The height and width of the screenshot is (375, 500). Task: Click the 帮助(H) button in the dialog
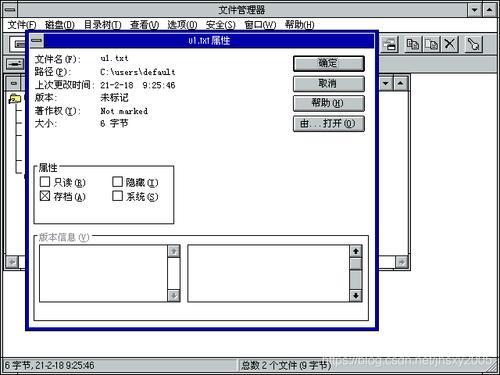pos(329,103)
